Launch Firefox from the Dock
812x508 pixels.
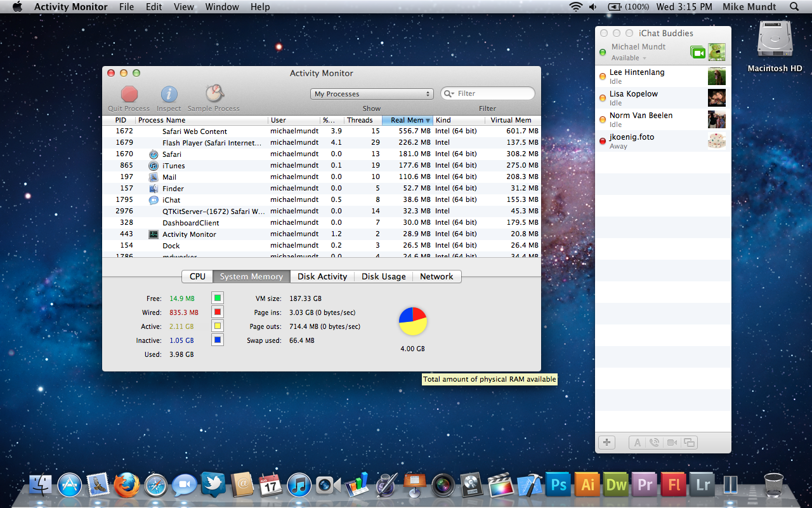127,485
